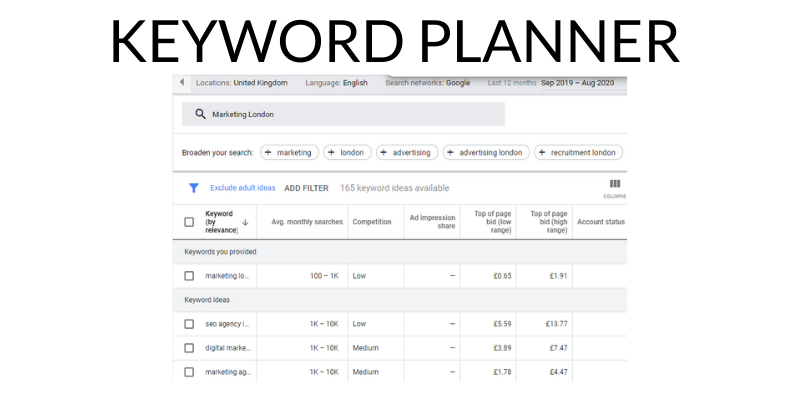Click the £7.47 bid value
The width and height of the screenshot is (800, 400).
558,348
